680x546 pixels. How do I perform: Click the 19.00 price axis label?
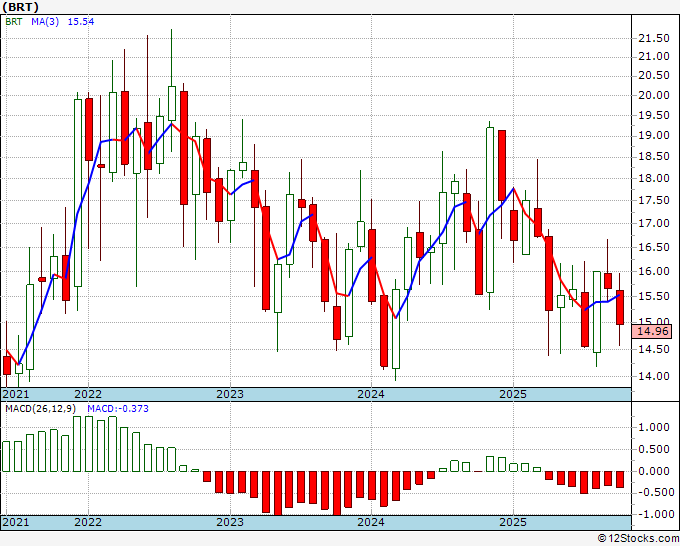[x=654, y=136]
